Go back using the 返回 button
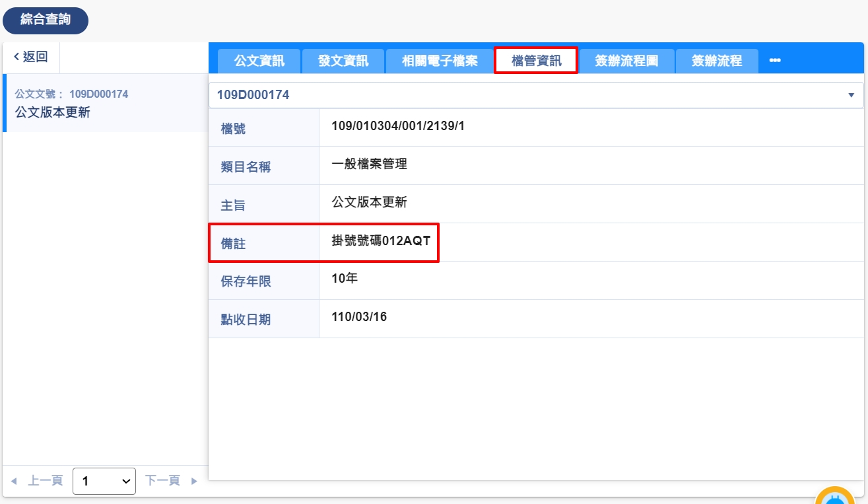 (x=31, y=57)
